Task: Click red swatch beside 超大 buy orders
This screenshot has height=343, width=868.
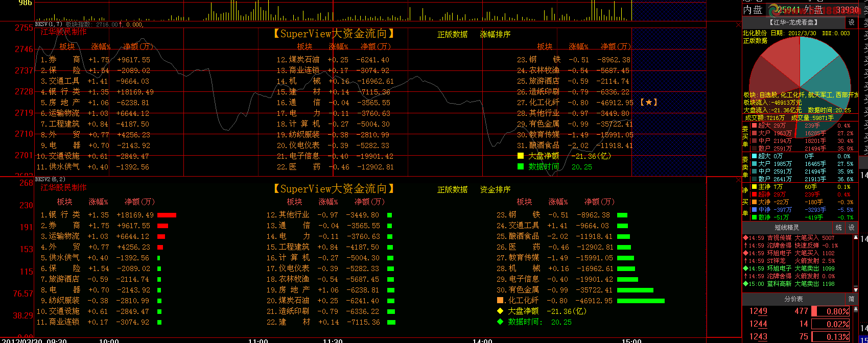Action: pos(754,125)
